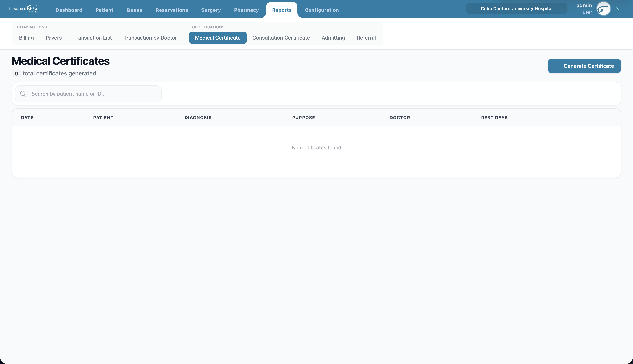Open the Reservations tab

click(x=172, y=10)
